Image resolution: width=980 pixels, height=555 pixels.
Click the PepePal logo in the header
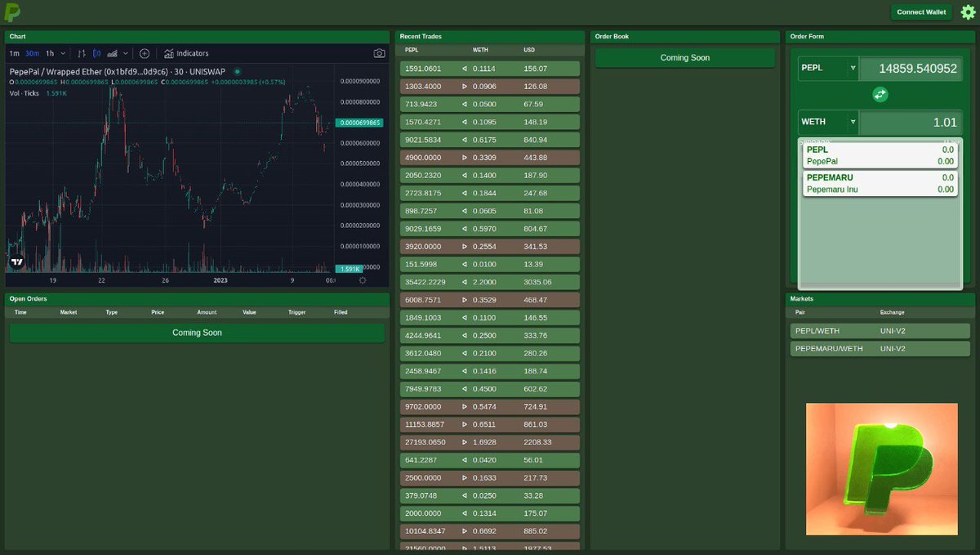[x=12, y=11]
